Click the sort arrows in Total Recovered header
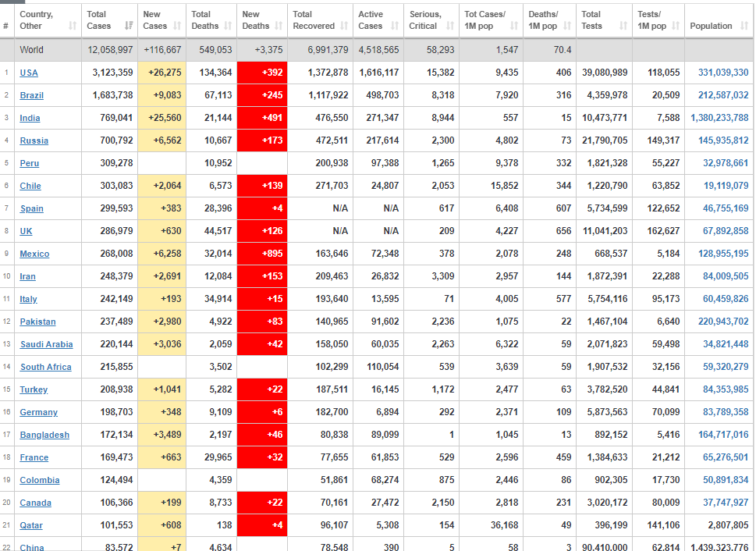756x551 pixels. [x=344, y=26]
